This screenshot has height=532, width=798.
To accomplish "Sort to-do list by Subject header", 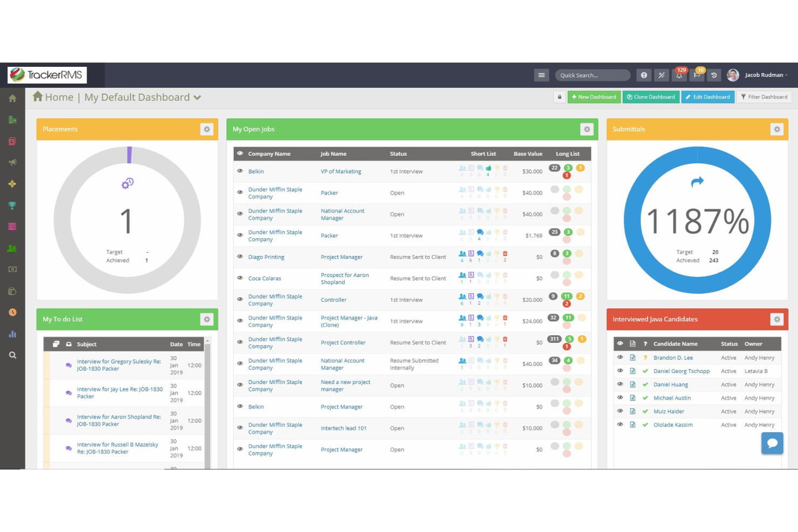I will pyautogui.click(x=87, y=344).
